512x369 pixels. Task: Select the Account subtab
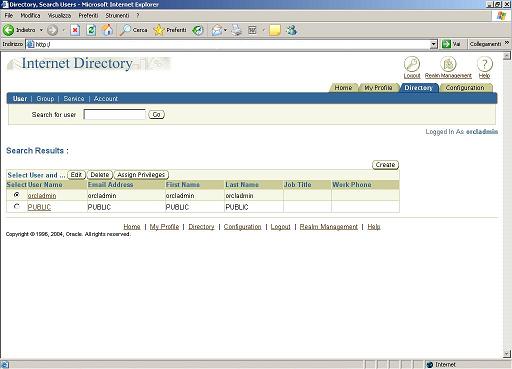(x=106, y=99)
